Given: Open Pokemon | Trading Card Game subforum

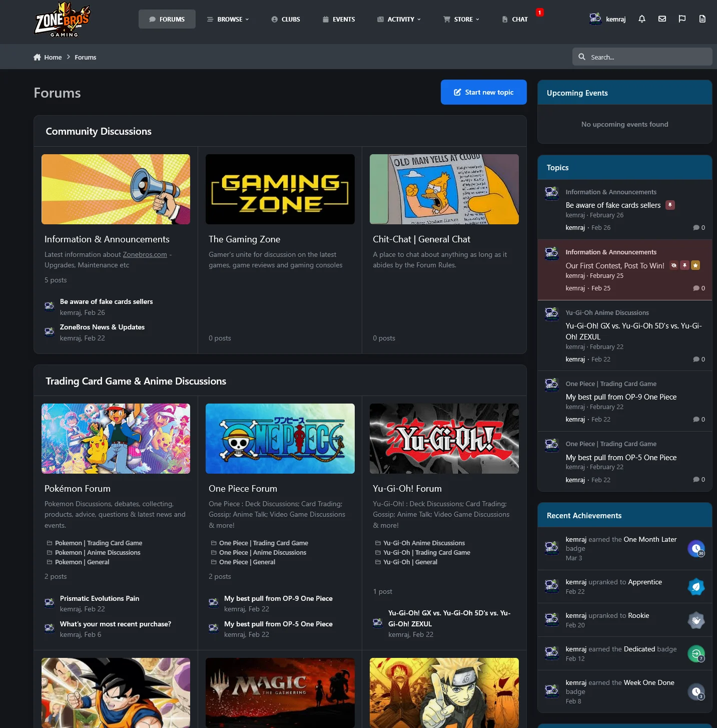Looking at the screenshot, I should [x=99, y=543].
